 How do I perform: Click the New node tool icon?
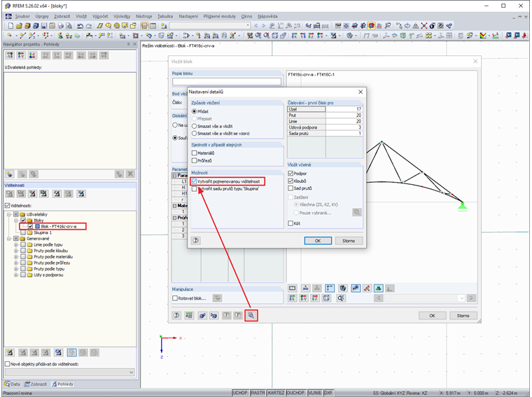10,35
